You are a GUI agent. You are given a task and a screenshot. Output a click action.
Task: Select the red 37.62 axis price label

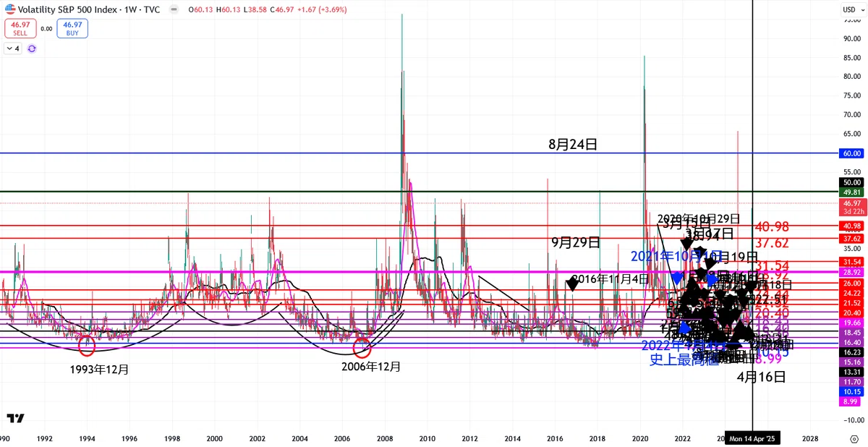pyautogui.click(x=851, y=238)
